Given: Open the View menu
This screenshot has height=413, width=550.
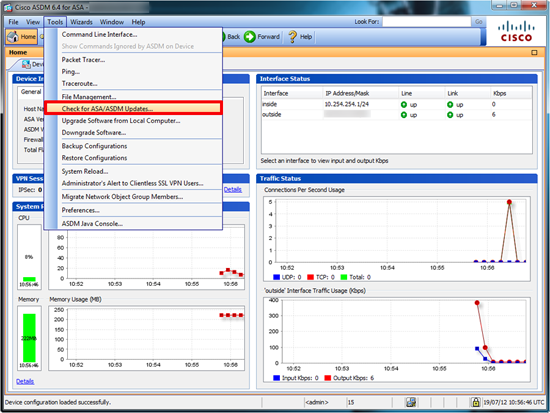Looking at the screenshot, I should (x=33, y=22).
